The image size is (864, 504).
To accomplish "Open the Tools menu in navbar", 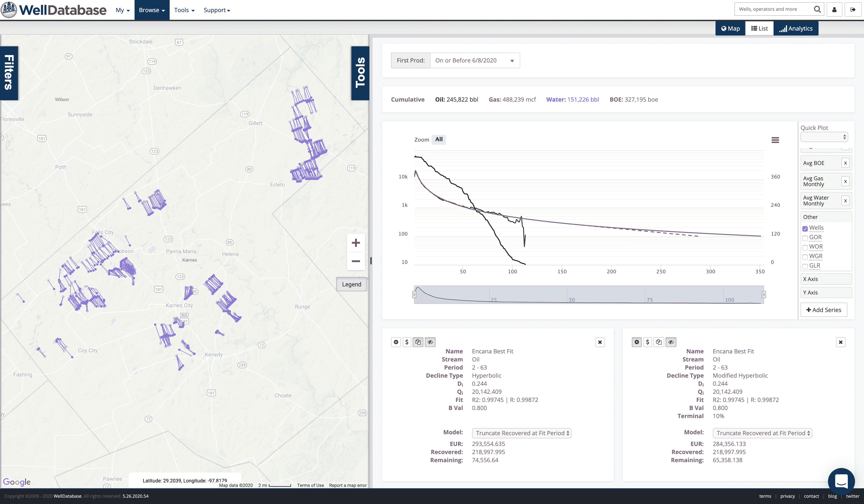I will pyautogui.click(x=184, y=10).
